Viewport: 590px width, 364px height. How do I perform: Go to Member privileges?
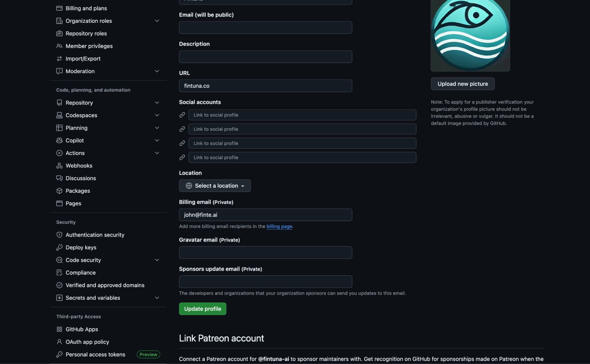pyautogui.click(x=89, y=46)
